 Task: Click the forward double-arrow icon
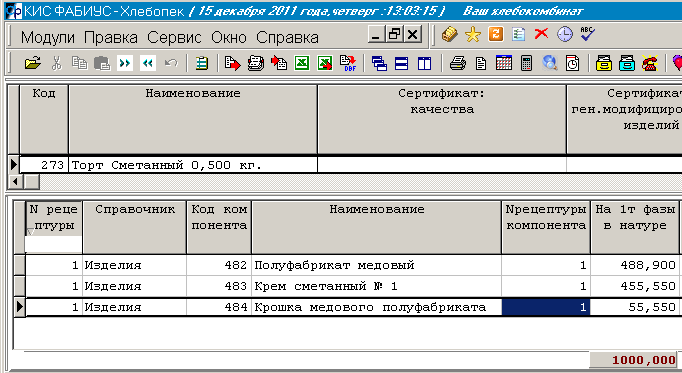pos(125,63)
